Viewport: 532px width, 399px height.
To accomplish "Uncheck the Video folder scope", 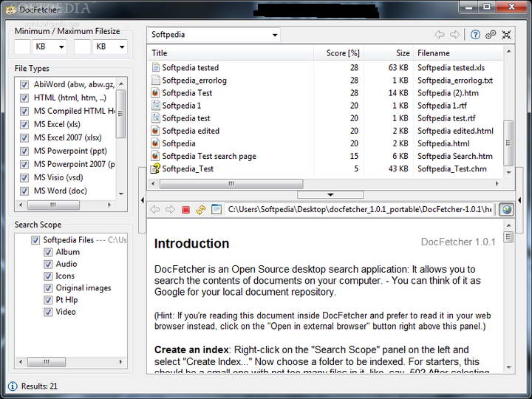I will point(48,312).
